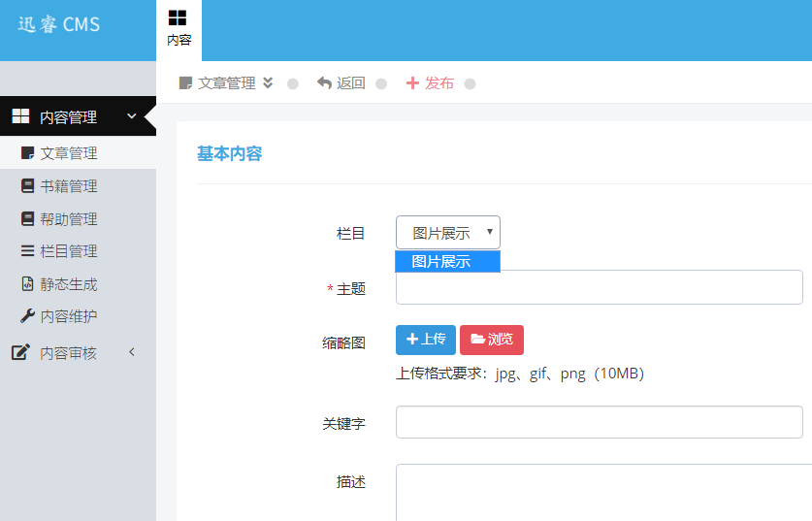Open 内容维护 in the sidebar
This screenshot has width=812, height=521.
click(x=78, y=316)
